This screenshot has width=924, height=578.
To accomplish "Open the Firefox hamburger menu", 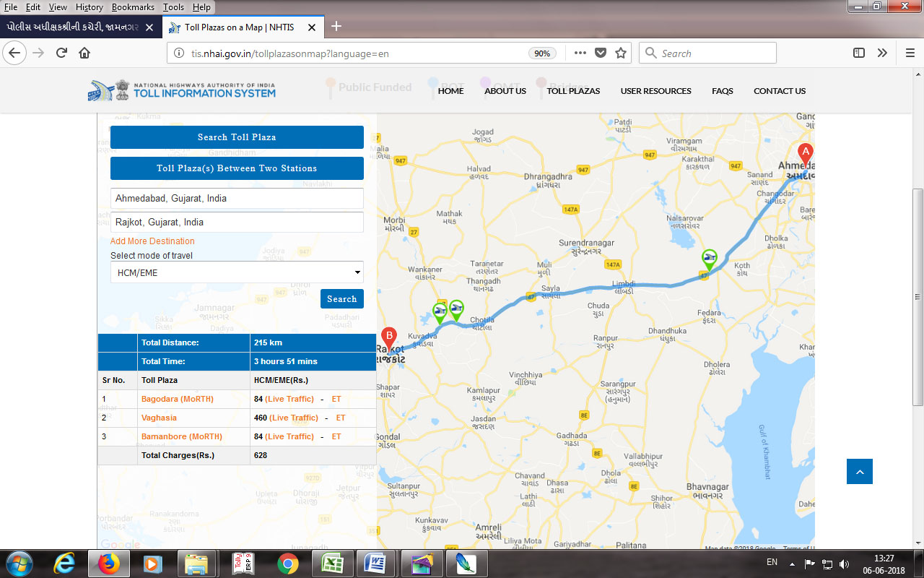I will click(x=910, y=53).
